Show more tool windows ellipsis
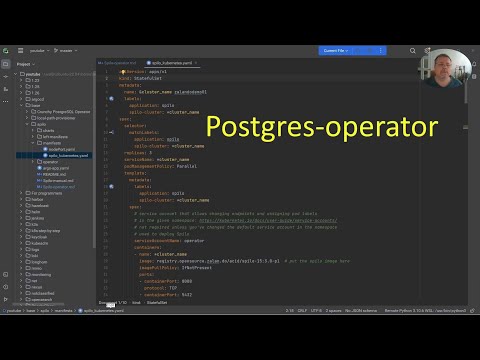 [6, 101]
